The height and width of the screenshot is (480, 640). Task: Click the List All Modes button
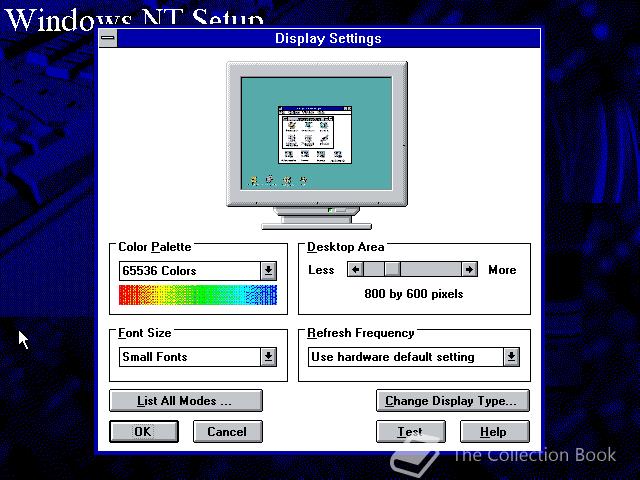186,400
